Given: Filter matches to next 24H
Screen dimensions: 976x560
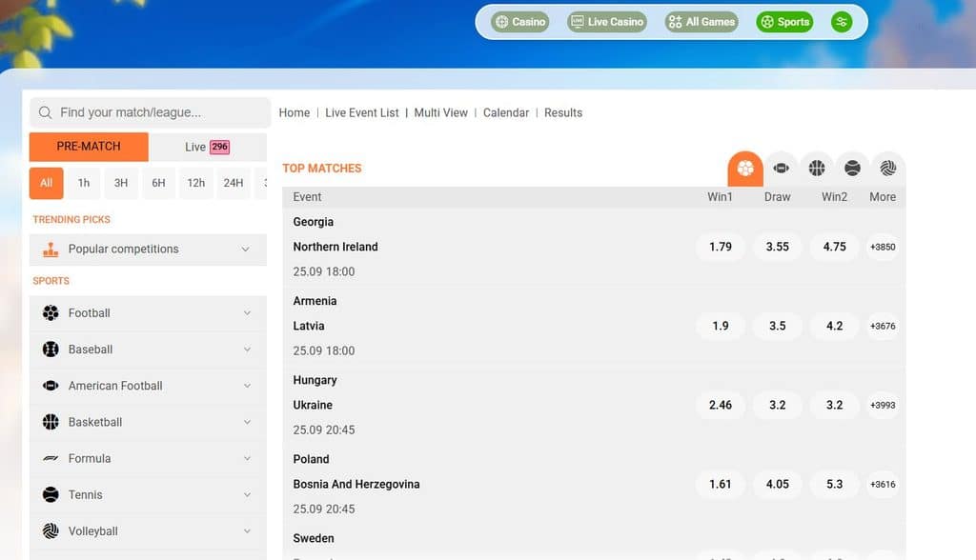Looking at the screenshot, I should (x=234, y=183).
